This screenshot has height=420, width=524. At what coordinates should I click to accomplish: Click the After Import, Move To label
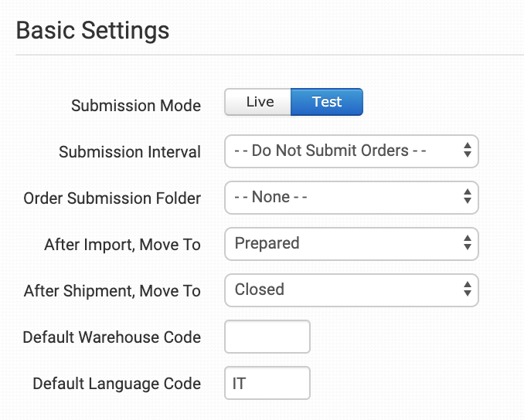(x=122, y=245)
